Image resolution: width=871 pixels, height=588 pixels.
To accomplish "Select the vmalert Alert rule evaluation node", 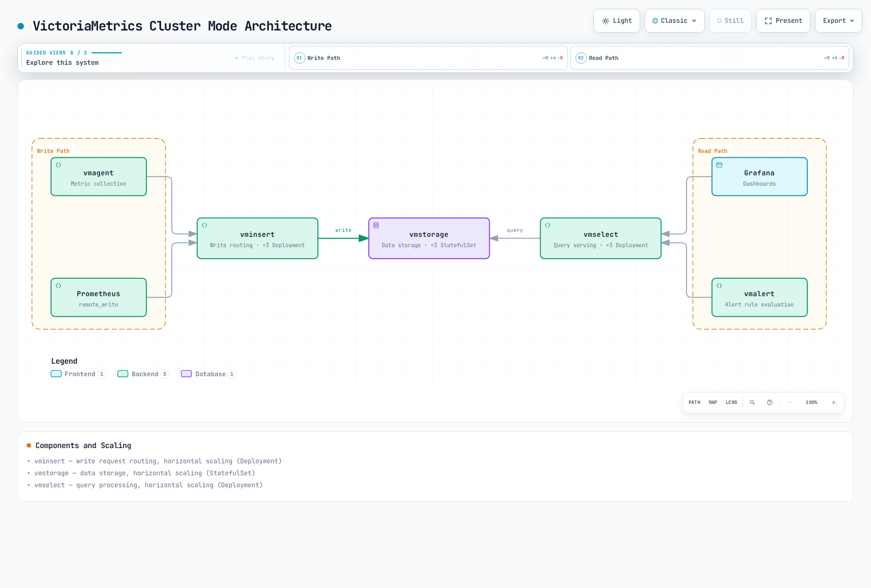I will click(x=759, y=297).
